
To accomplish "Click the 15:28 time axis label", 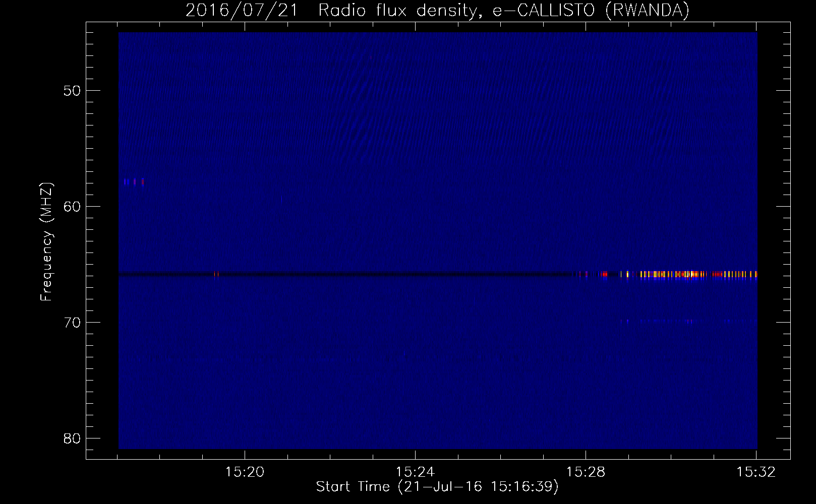I will [586, 472].
